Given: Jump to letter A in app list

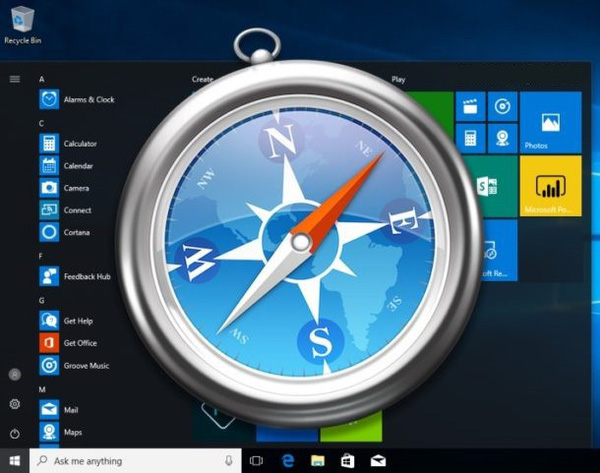Looking at the screenshot, I should point(42,79).
